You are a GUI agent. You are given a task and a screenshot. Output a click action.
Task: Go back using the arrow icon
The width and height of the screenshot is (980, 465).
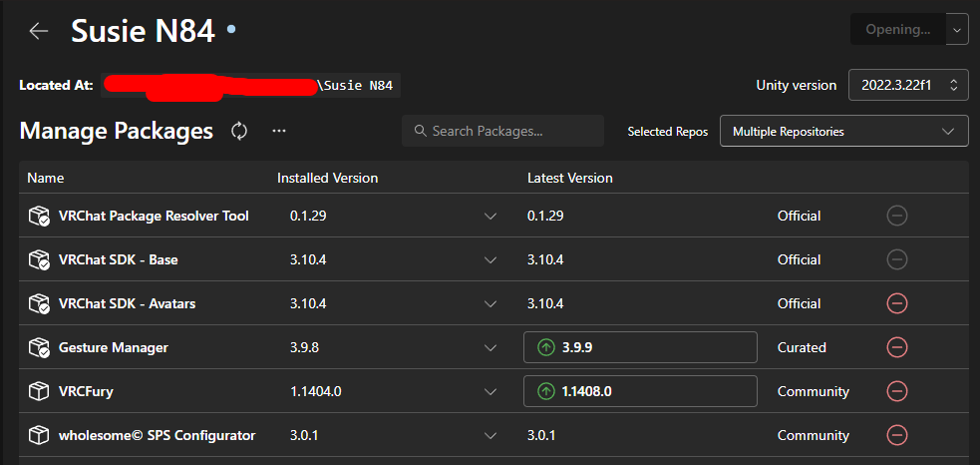[x=39, y=31]
